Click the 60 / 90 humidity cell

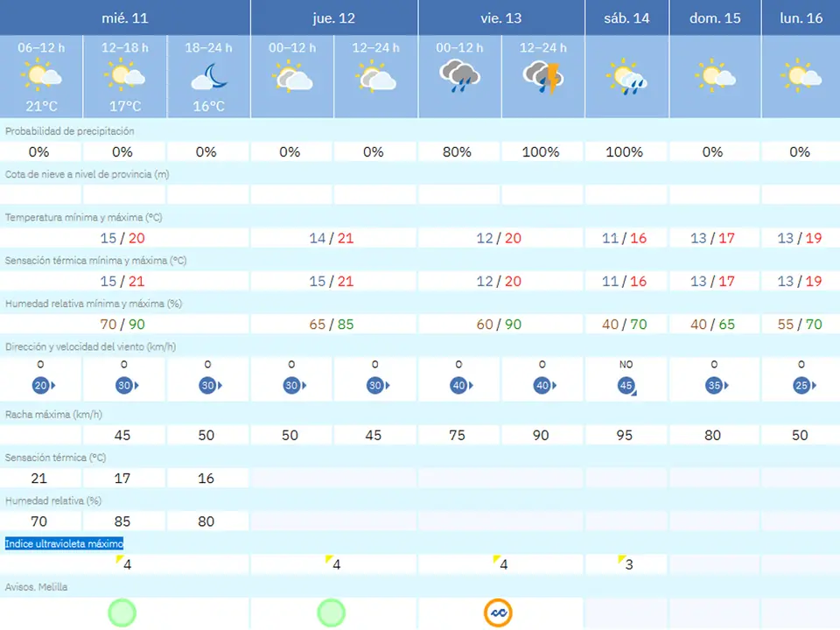(x=499, y=324)
